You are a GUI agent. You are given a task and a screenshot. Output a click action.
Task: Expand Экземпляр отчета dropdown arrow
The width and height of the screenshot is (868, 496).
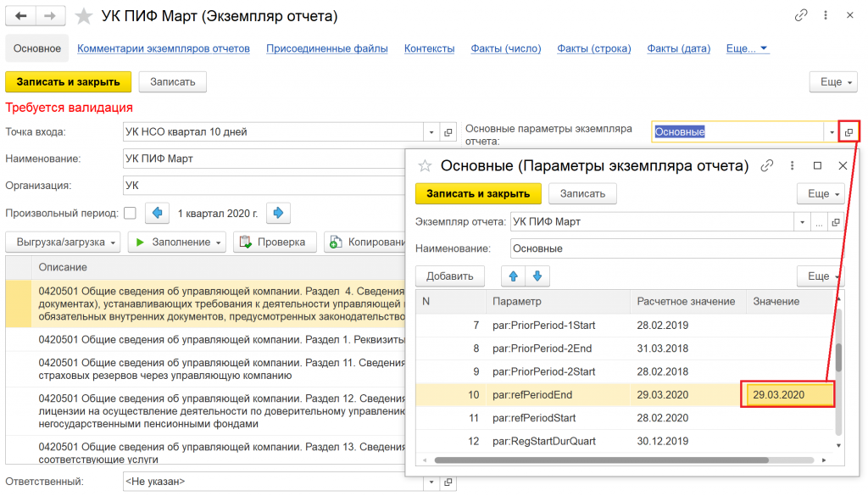point(802,222)
